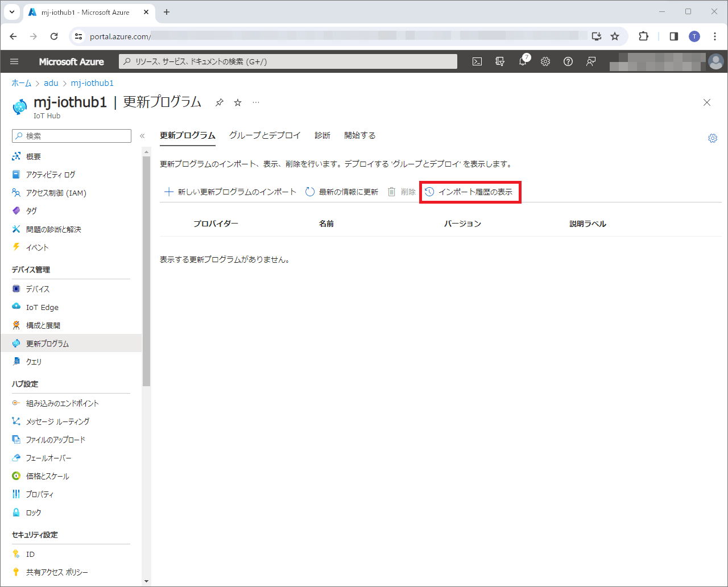
Task: Go to mj-iothub1 breadcrumb link
Action: pyautogui.click(x=92, y=83)
